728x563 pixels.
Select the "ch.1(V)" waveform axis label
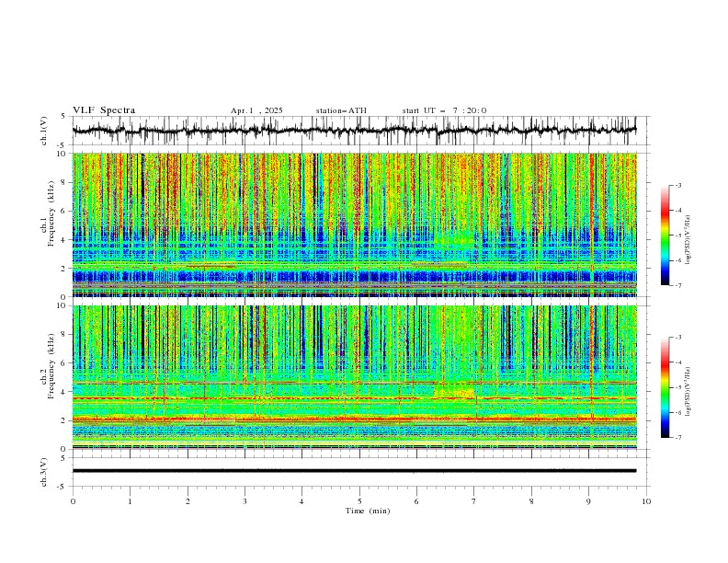44,131
